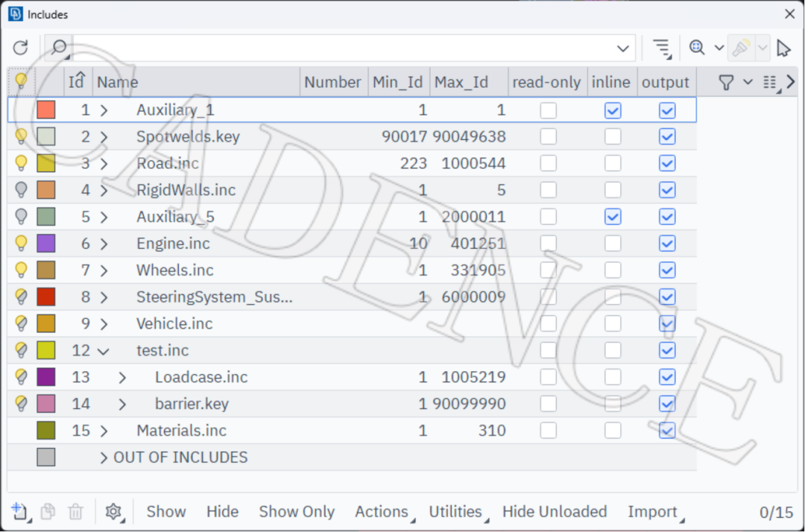Click the Show button

[165, 511]
